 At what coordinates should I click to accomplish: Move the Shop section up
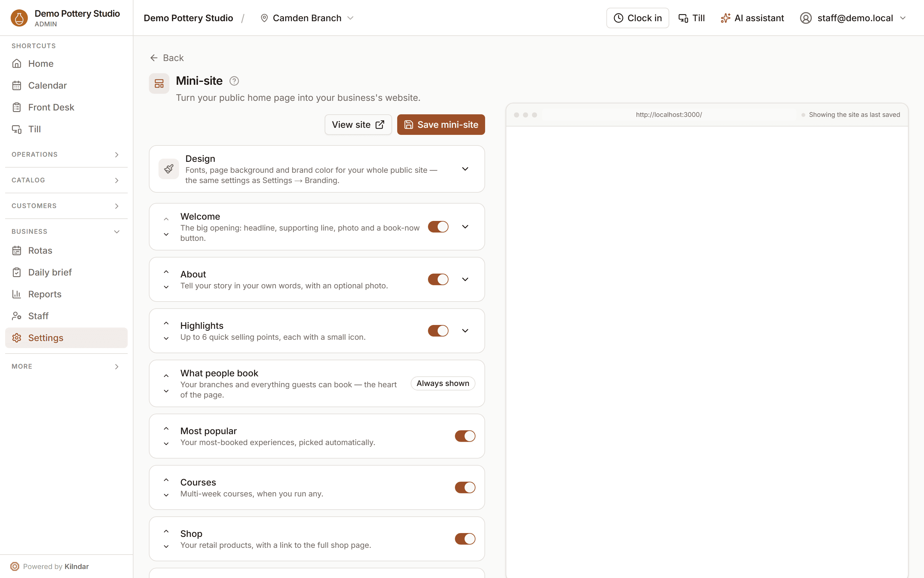click(166, 531)
